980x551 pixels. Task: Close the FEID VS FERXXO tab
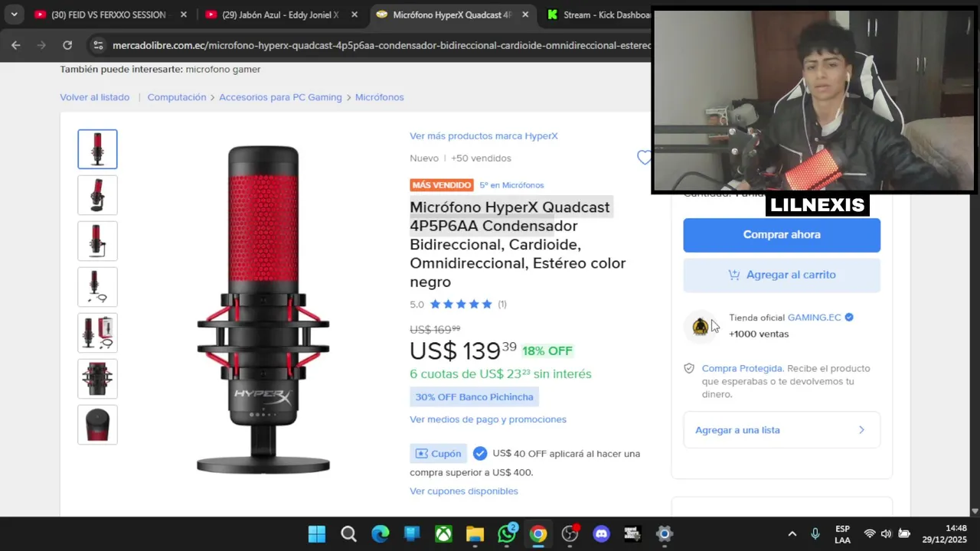pyautogui.click(x=184, y=15)
